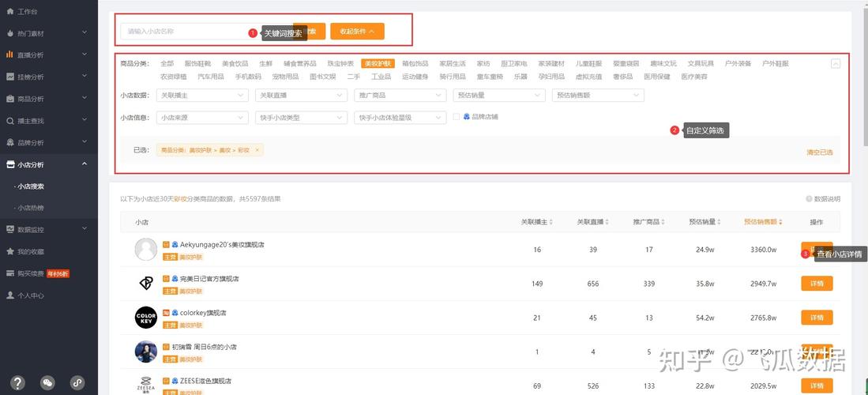This screenshot has width=868, height=395.
Task: Select the 美食饮品 category
Action: [235, 64]
